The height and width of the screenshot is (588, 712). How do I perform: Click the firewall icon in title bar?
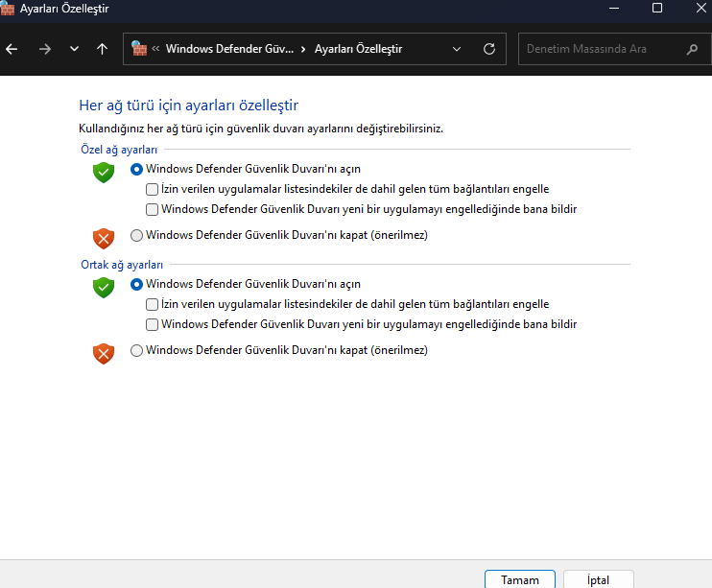coord(8,9)
